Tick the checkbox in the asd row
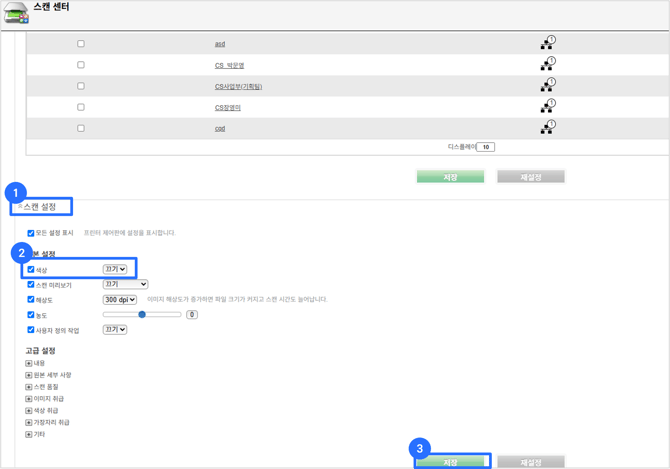 (x=81, y=44)
